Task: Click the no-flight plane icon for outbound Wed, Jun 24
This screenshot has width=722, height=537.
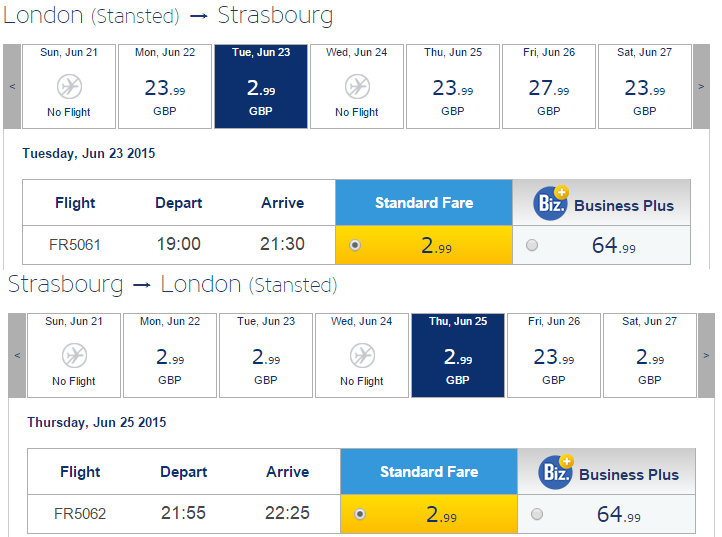Action: [357, 87]
